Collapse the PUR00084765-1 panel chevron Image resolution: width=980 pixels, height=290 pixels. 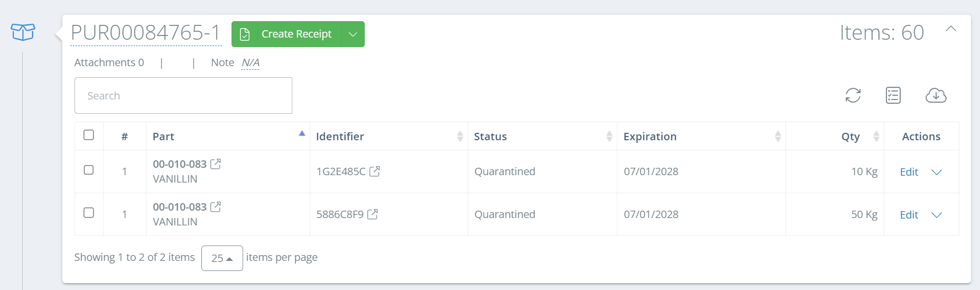951,29
